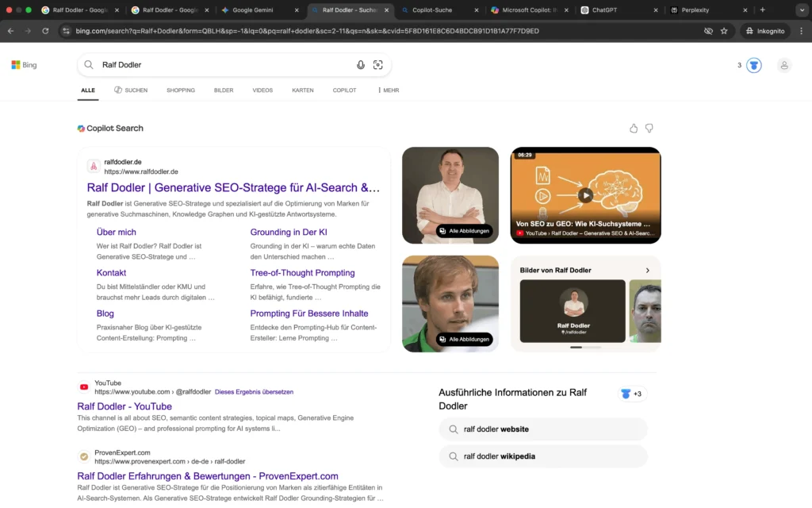Give the Copilot Search answer a thumbs down

coord(649,128)
